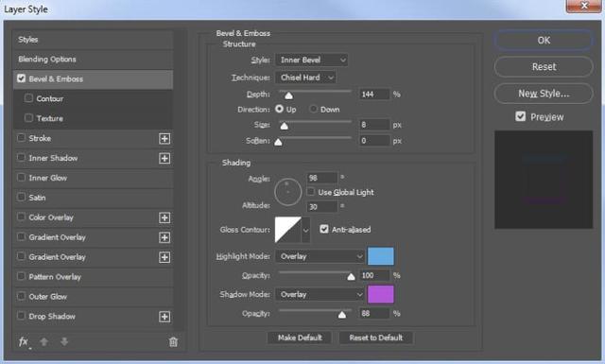Select Styles in the left panel
The width and height of the screenshot is (605, 364).
point(93,40)
